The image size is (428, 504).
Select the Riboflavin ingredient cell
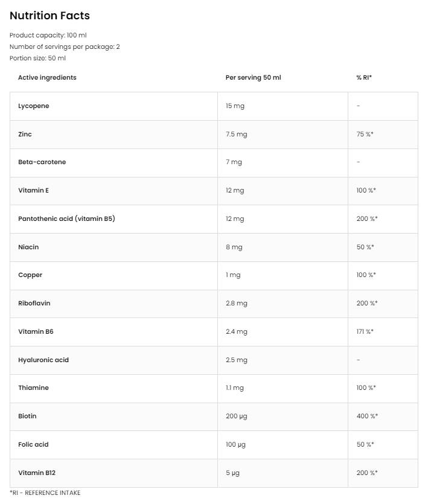[34, 304]
